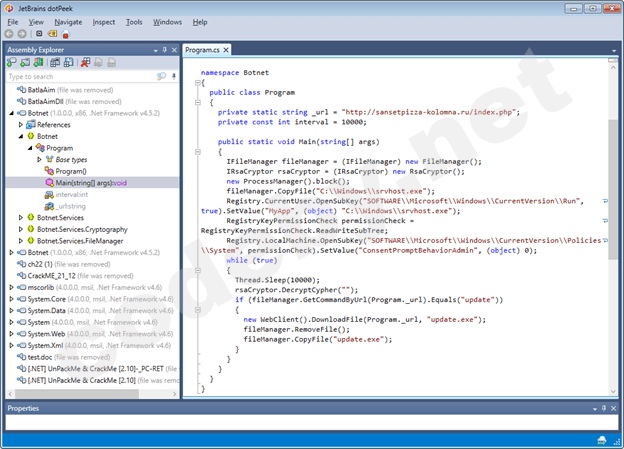Click the magnifier icon in search box

pyautogui.click(x=161, y=76)
